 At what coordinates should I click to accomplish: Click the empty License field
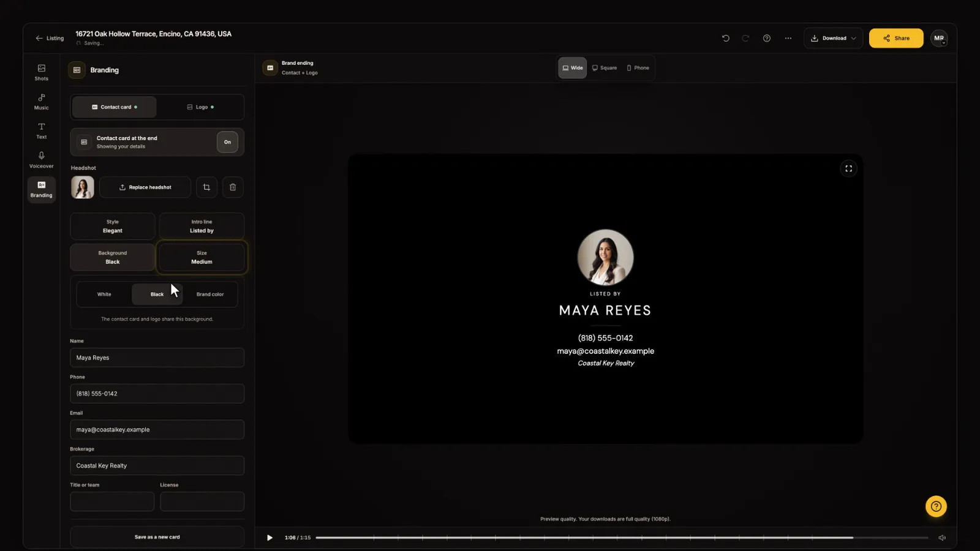[x=202, y=501]
